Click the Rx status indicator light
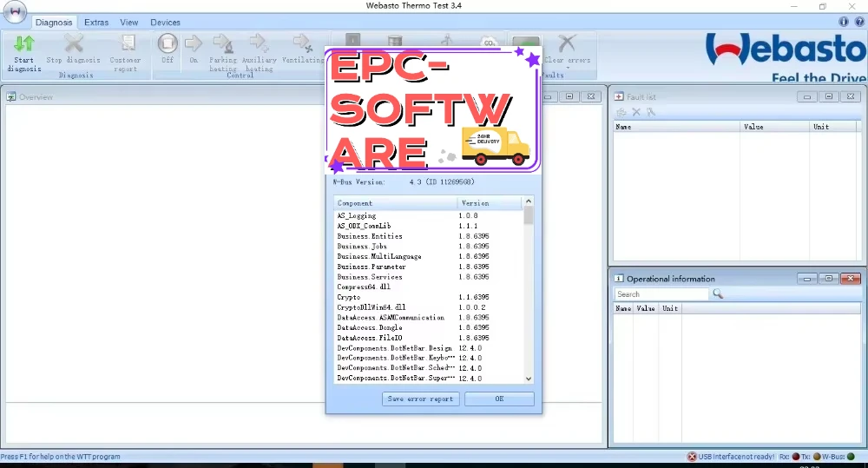The height and width of the screenshot is (468, 868). coord(795,457)
